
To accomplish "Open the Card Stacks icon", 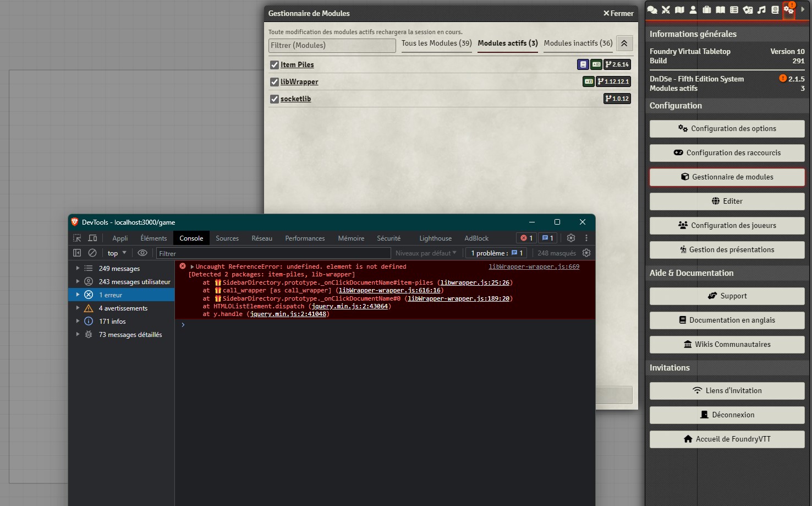I will [748, 10].
